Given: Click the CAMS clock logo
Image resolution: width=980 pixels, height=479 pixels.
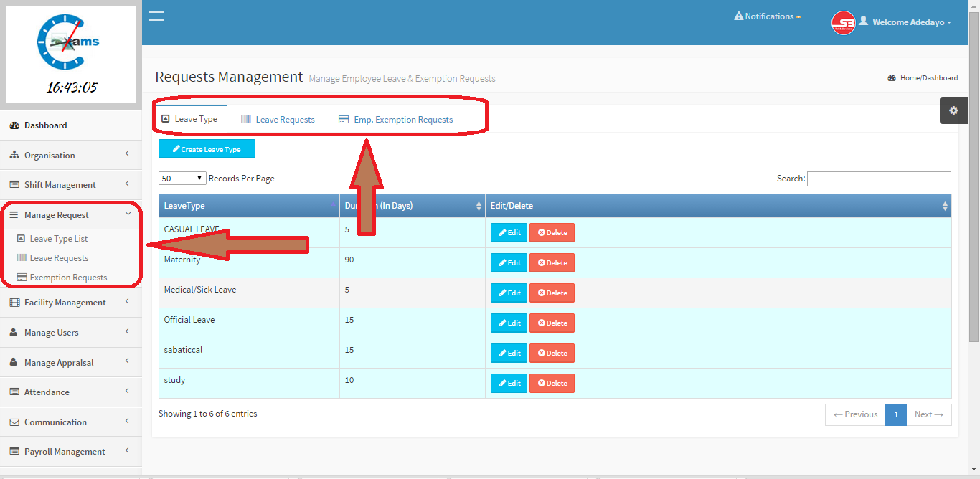Looking at the screenshot, I should point(70,43).
